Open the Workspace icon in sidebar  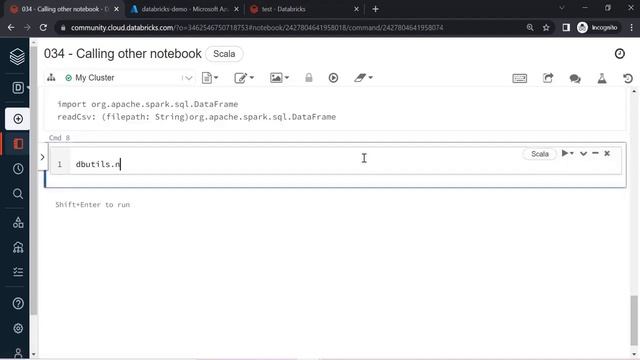pos(18,144)
